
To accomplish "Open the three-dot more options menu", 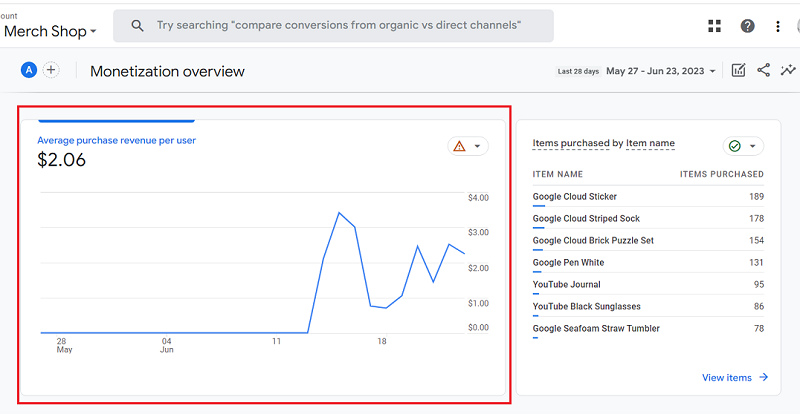I will click(x=778, y=27).
